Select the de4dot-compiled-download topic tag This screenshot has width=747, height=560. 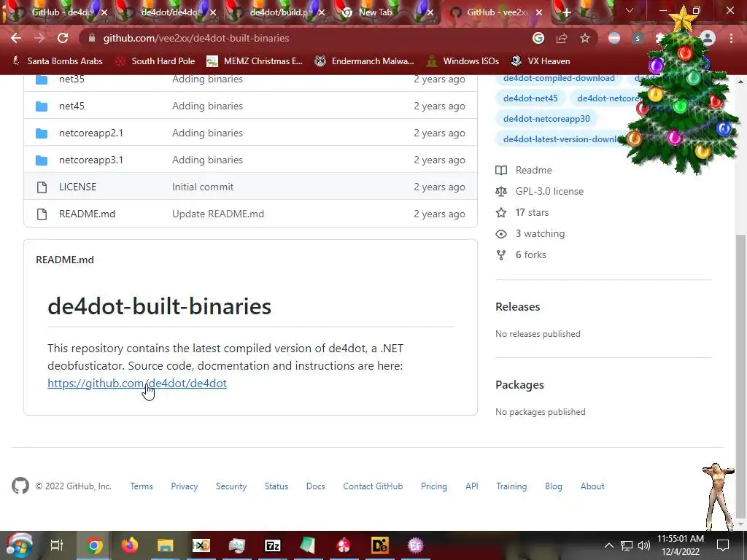(x=559, y=78)
